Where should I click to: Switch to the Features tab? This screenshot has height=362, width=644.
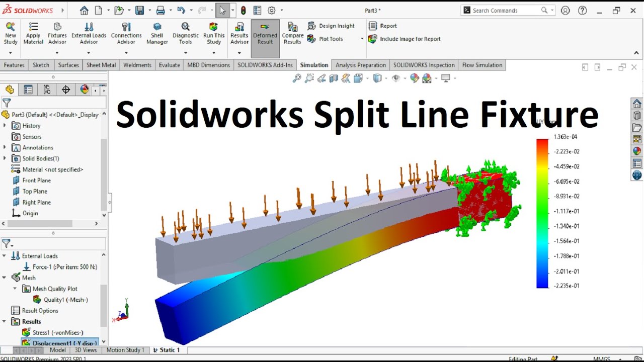click(x=14, y=65)
